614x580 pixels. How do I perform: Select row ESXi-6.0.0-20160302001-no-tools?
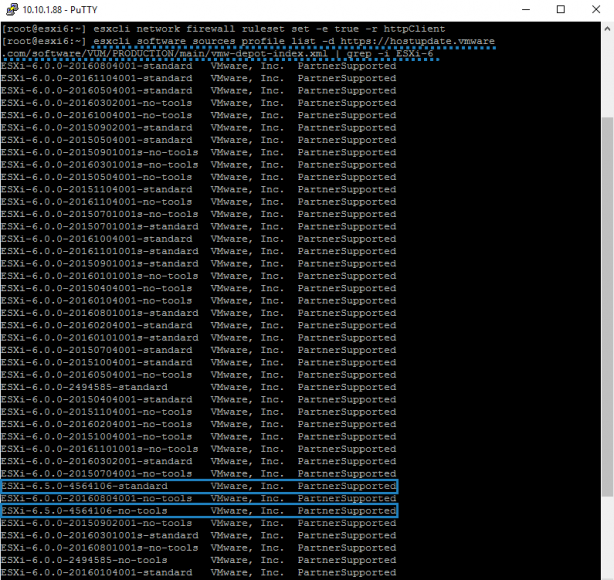pos(199,103)
